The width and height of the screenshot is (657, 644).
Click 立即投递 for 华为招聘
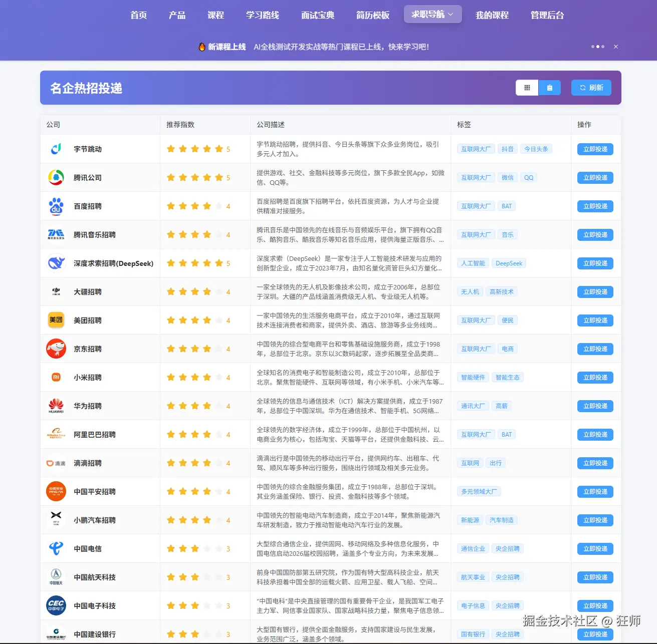coord(595,406)
